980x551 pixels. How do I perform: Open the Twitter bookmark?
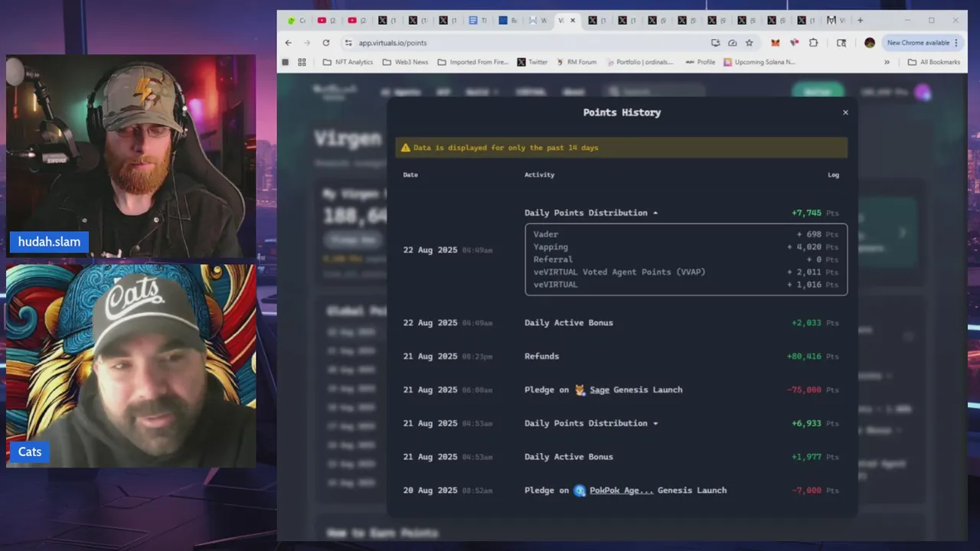[x=532, y=62]
